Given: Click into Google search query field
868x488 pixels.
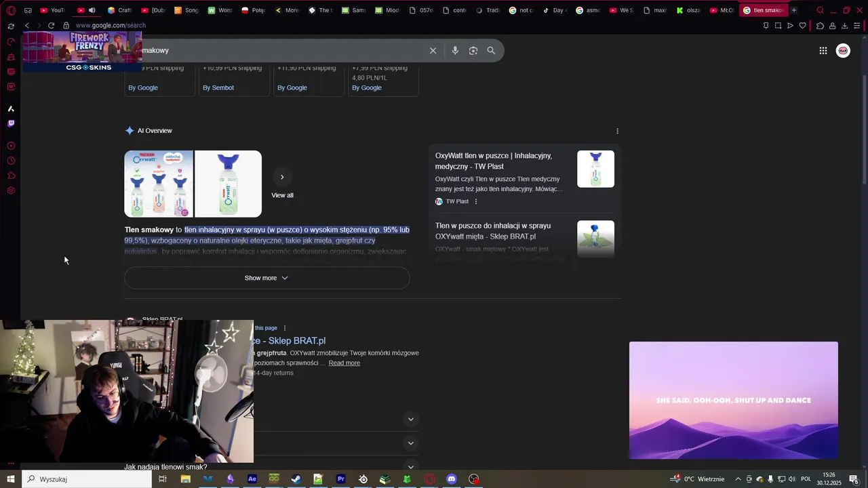Looking at the screenshot, I should pos(281,51).
